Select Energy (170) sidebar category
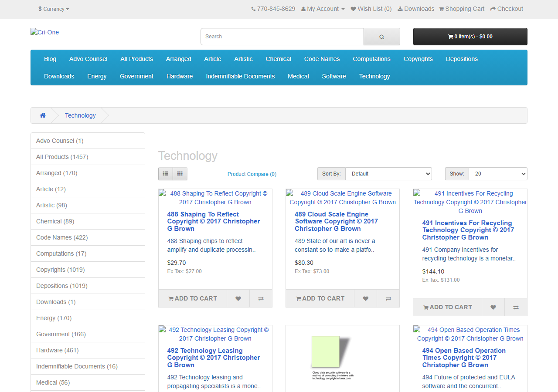This screenshot has width=558, height=392. (x=88, y=318)
